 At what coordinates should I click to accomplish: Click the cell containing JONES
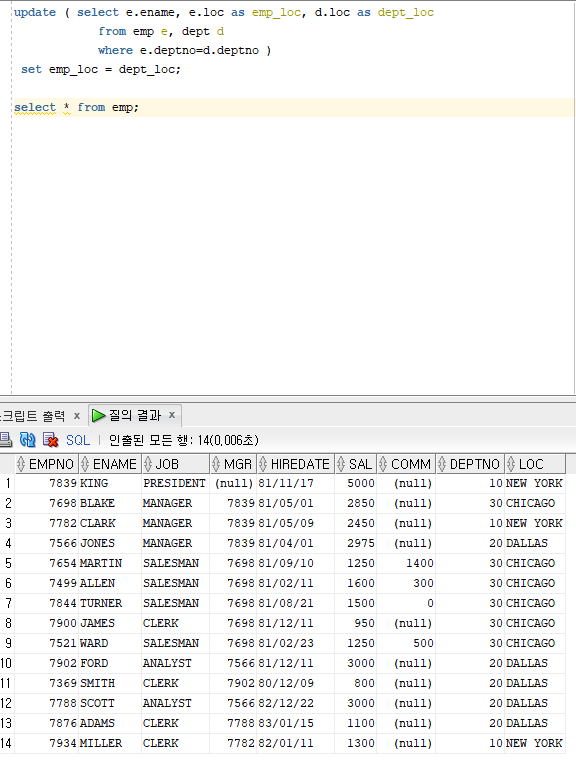110,543
